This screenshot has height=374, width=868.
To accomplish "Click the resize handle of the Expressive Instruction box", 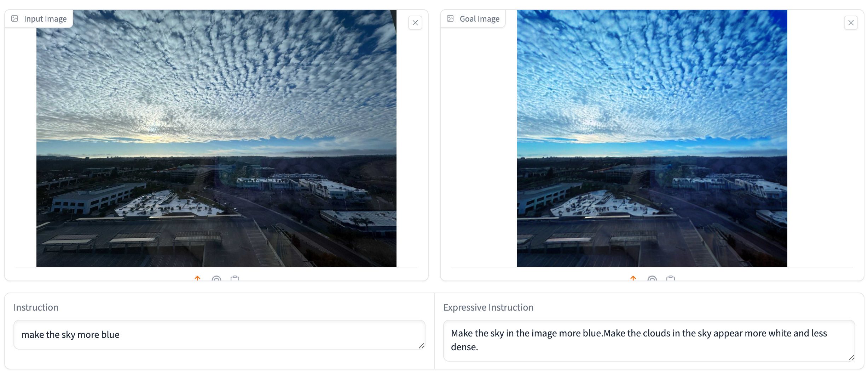I will pyautogui.click(x=851, y=358).
